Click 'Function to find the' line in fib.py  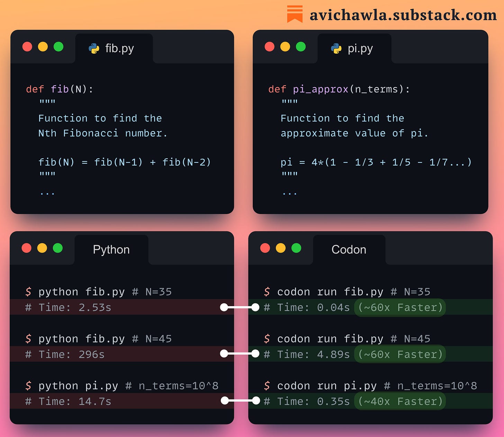coord(100,118)
